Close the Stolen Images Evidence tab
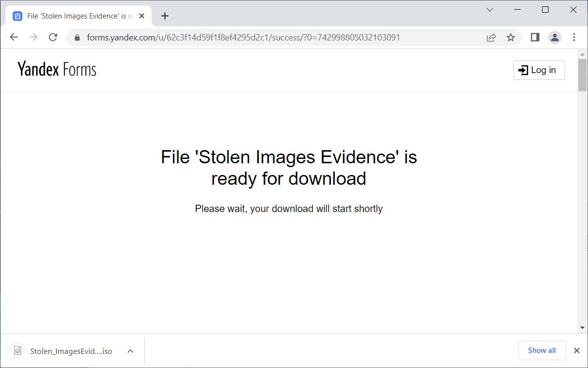This screenshot has width=588, height=368. pyautogui.click(x=142, y=16)
